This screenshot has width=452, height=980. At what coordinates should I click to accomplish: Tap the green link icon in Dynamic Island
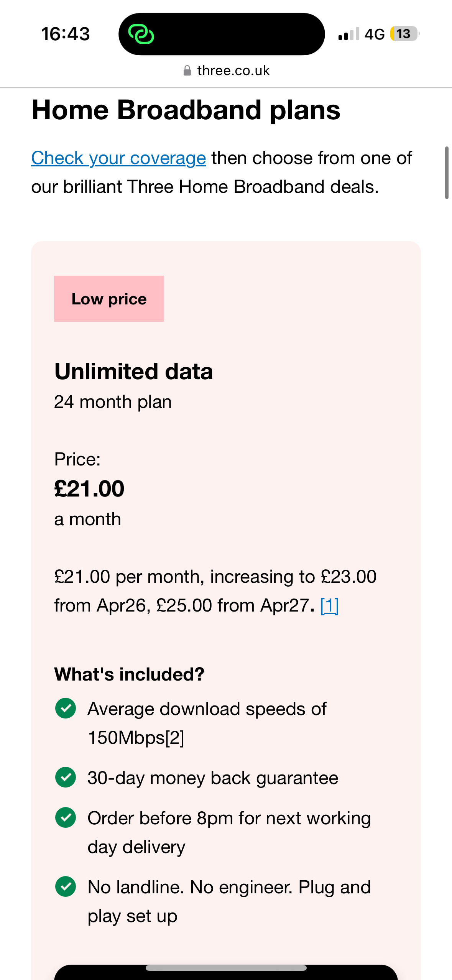141,34
